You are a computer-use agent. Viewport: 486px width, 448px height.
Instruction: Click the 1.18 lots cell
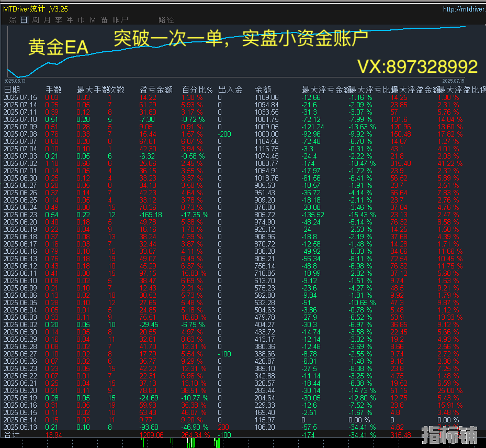pos(52,164)
